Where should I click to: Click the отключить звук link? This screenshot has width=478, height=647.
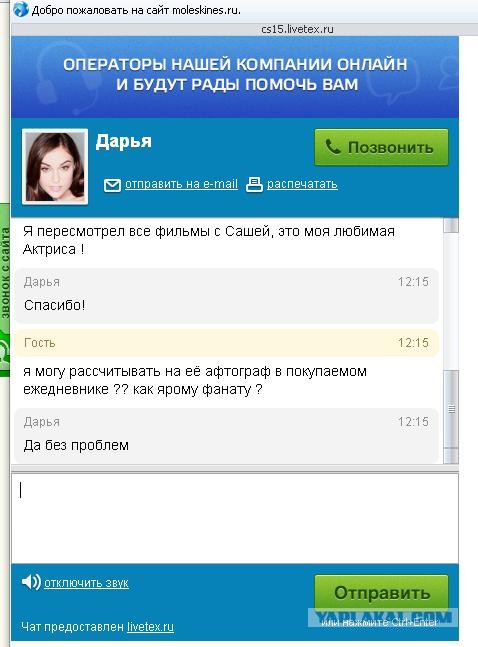click(x=86, y=583)
